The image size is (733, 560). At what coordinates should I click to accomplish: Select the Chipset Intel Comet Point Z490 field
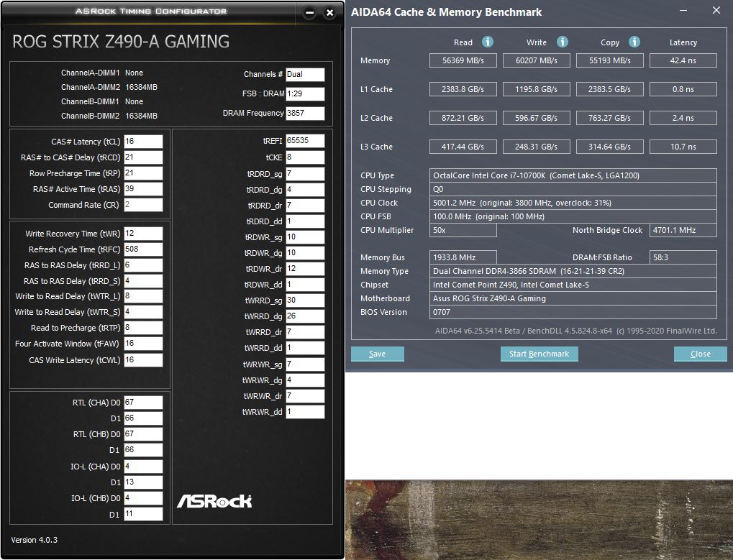(x=573, y=285)
